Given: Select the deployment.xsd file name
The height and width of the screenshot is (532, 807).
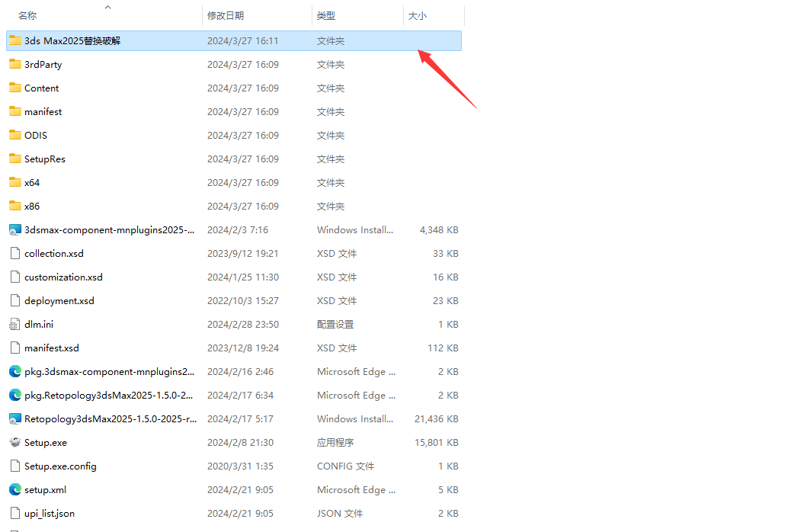Looking at the screenshot, I should 59,301.
